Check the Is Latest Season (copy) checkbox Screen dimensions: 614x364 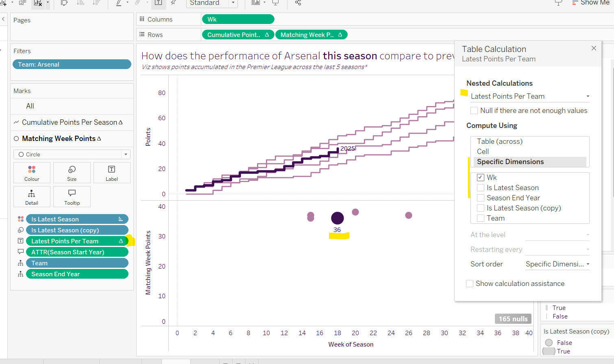(x=481, y=208)
